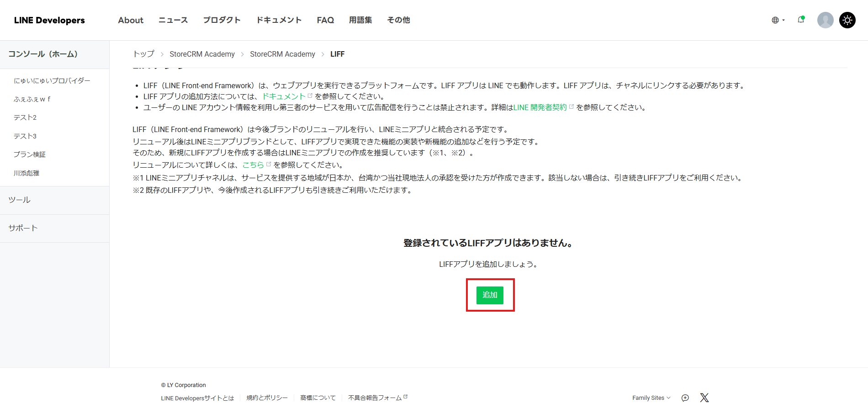This screenshot has width=868, height=414.
Task: Follow the こちら renewal details link
Action: coord(253,165)
